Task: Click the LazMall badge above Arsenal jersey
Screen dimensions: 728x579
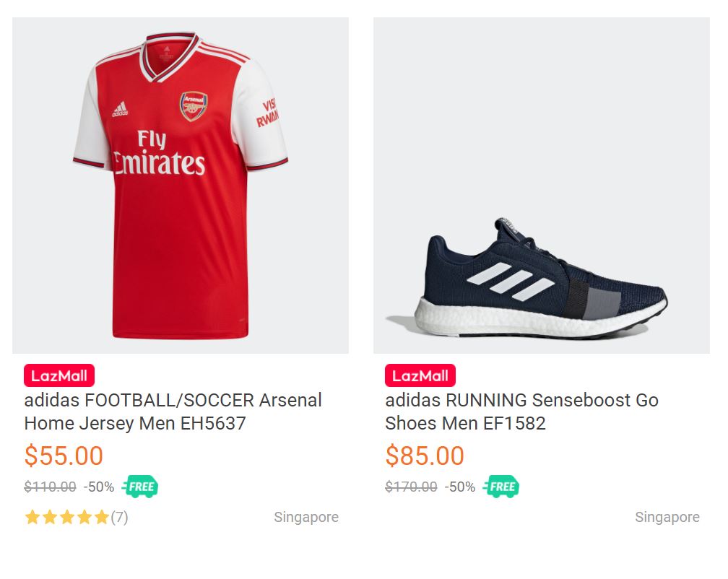Action: click(x=59, y=375)
